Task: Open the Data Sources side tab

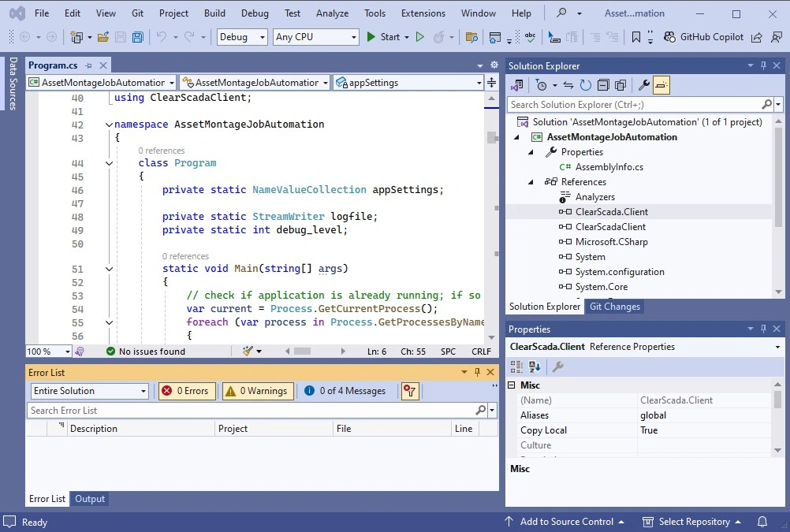Action: click(13, 83)
